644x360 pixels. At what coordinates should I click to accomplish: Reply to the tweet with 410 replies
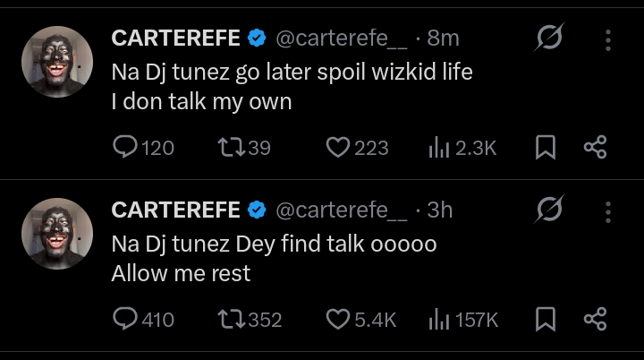pyautogui.click(x=125, y=319)
